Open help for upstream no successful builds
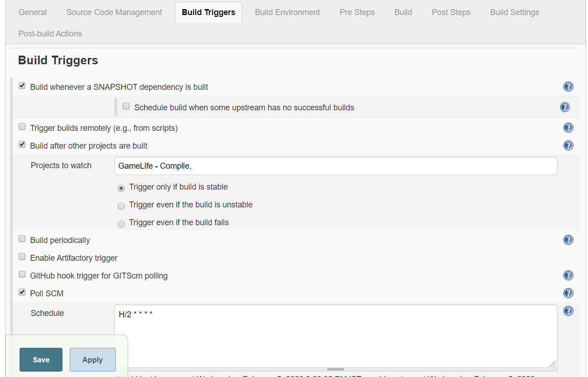This screenshot has height=377, width=588. (565, 107)
